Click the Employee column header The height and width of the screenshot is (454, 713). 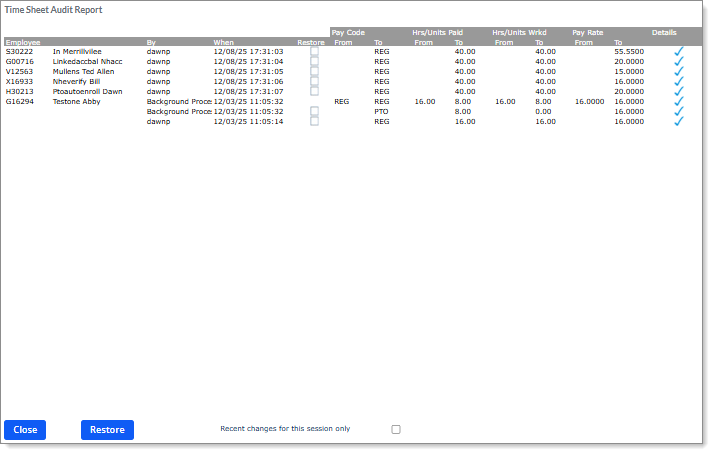click(23, 42)
